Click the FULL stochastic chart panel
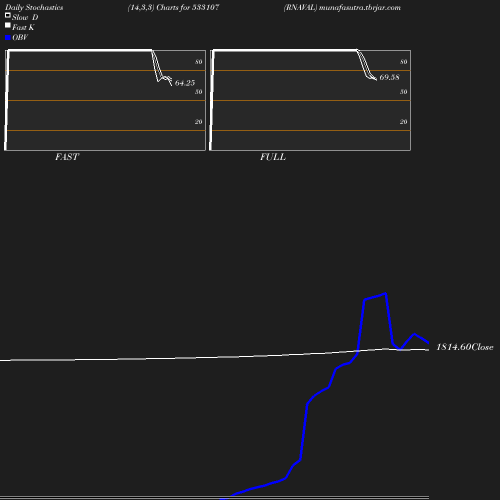The image size is (500, 500). tap(310, 100)
